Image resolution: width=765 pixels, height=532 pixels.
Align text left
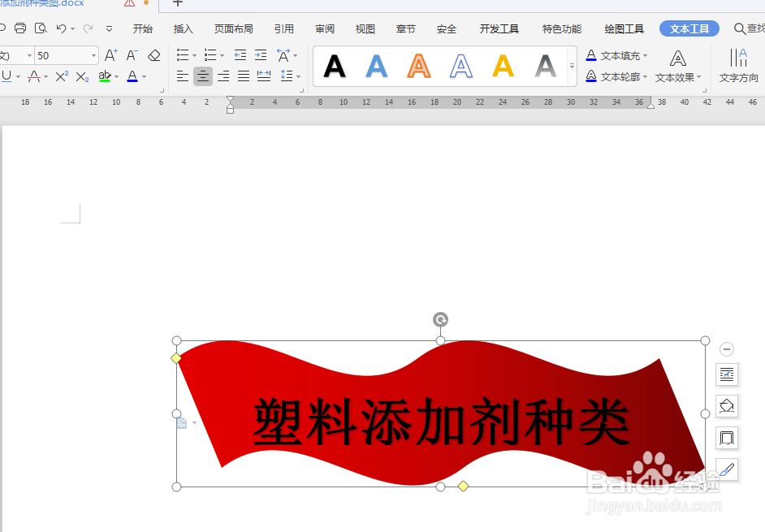coord(183,76)
